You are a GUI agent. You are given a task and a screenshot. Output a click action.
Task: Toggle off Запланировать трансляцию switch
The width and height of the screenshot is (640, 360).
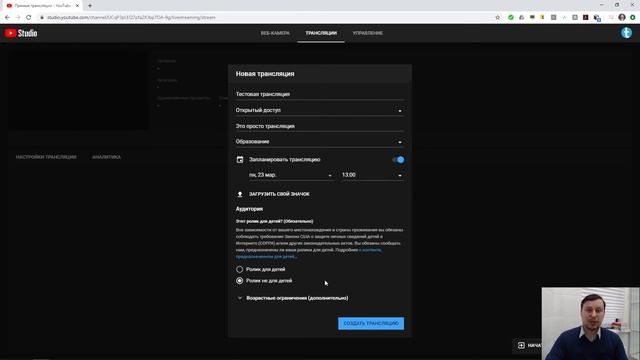398,160
